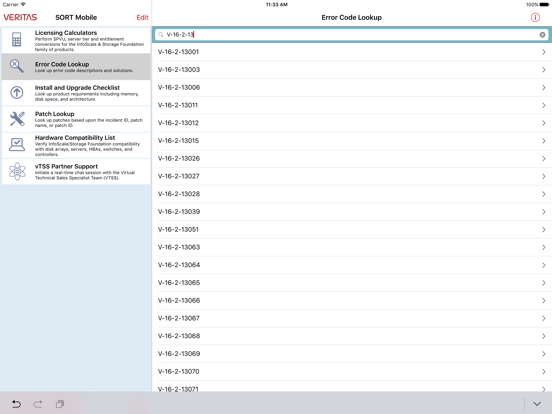Select error code V-16-2-13051

352,230
